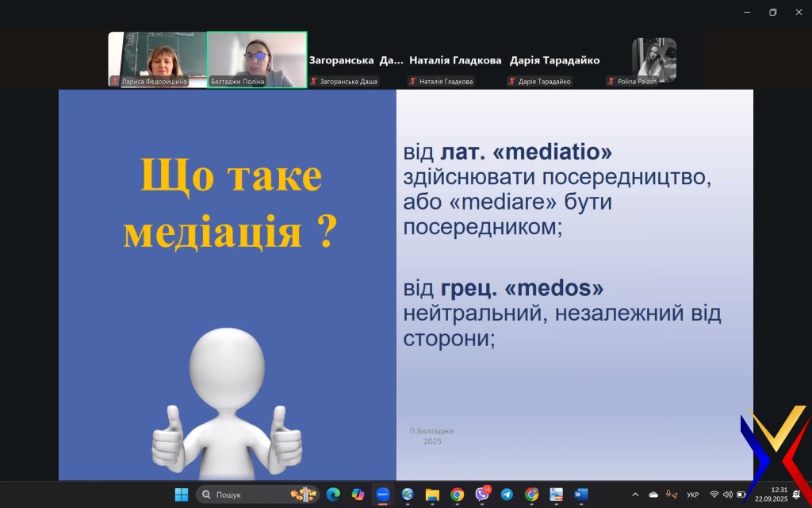Screen dimensions: 812x508
Task: Click the Polina Palash participant photo
Action: pos(654,60)
